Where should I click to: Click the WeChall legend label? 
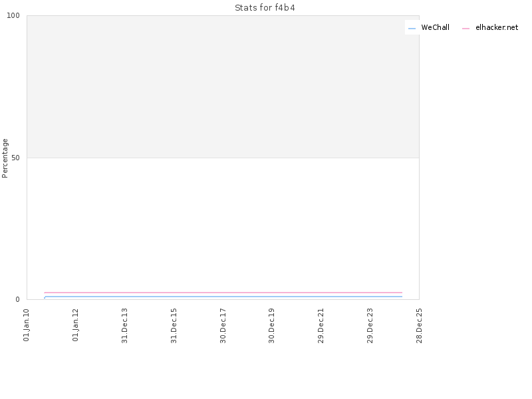click(x=435, y=27)
